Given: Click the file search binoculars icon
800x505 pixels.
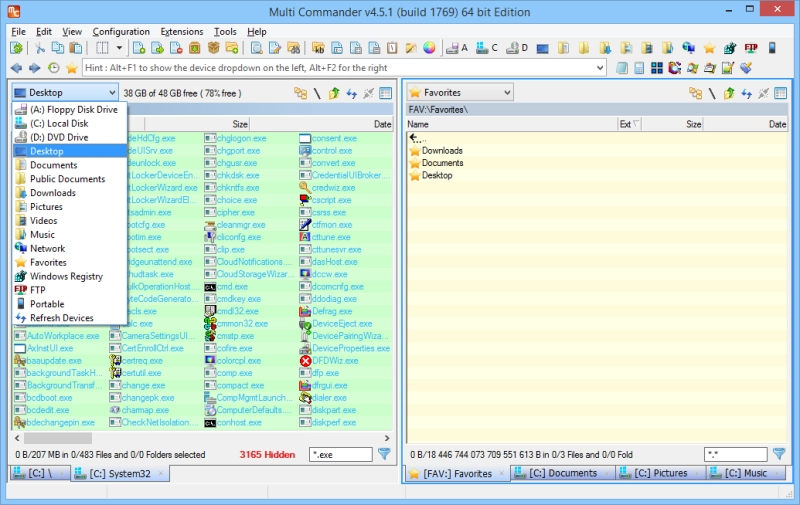Looking at the screenshot, I should pyautogui.click(x=293, y=48).
